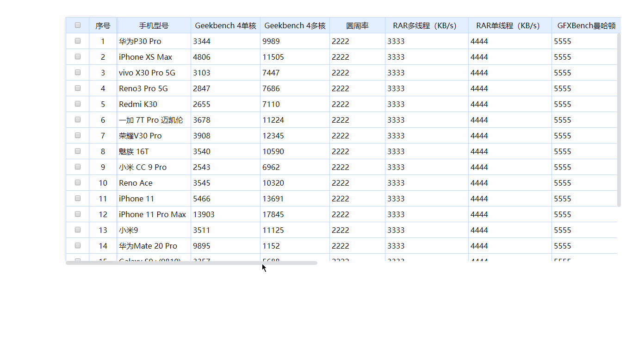
Task: Click the 圆周率 column header
Action: (x=357, y=25)
